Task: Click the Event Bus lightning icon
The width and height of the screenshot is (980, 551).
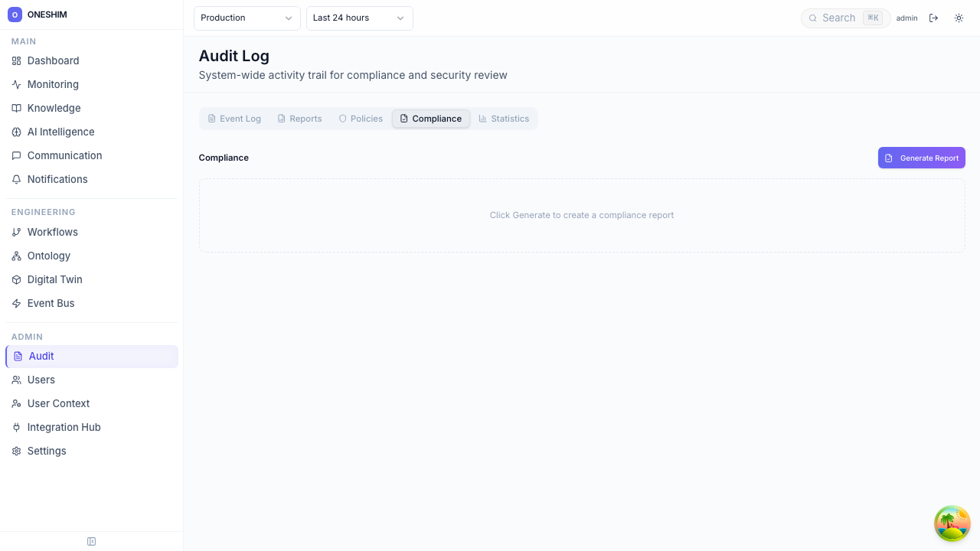Action: 16,303
